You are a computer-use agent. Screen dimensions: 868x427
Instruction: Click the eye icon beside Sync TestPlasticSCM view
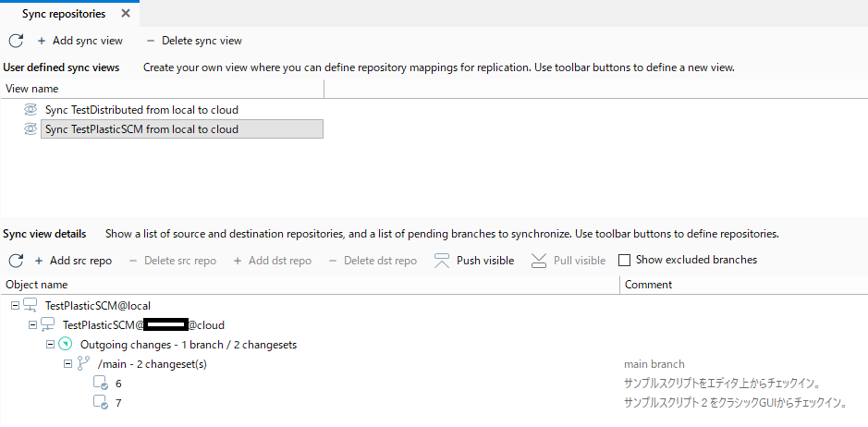(x=31, y=129)
